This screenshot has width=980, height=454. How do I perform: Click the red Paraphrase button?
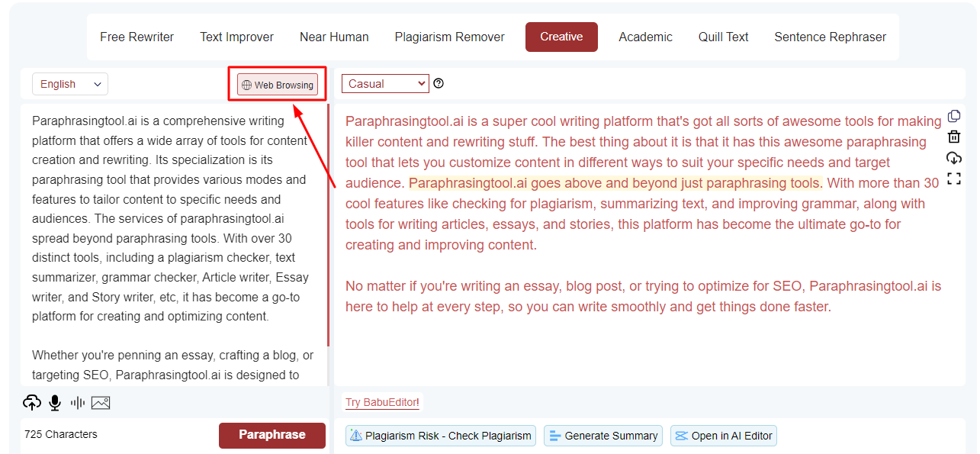[x=272, y=435]
